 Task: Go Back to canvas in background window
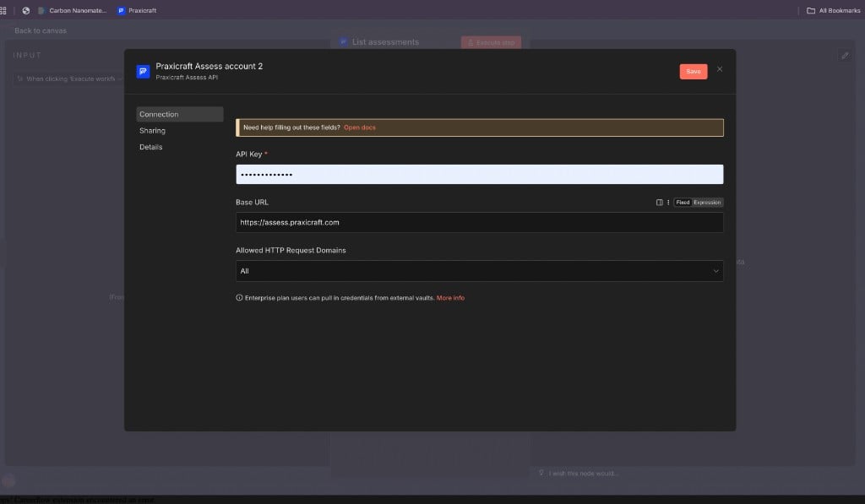41,31
